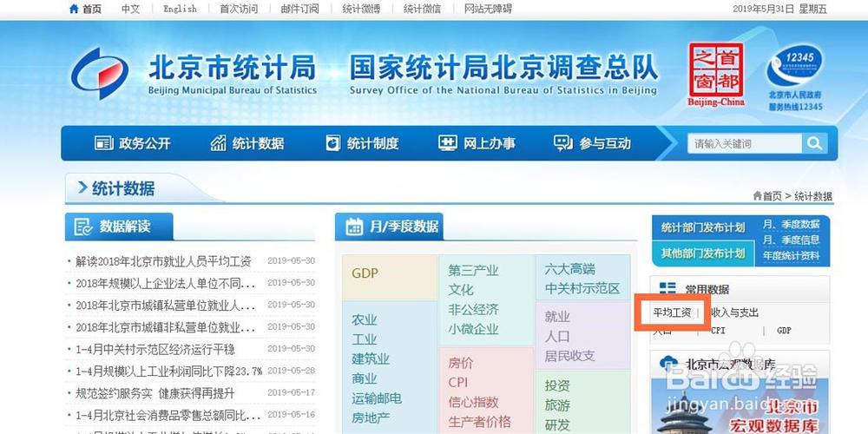Open 年度统计资料 link

792,256
